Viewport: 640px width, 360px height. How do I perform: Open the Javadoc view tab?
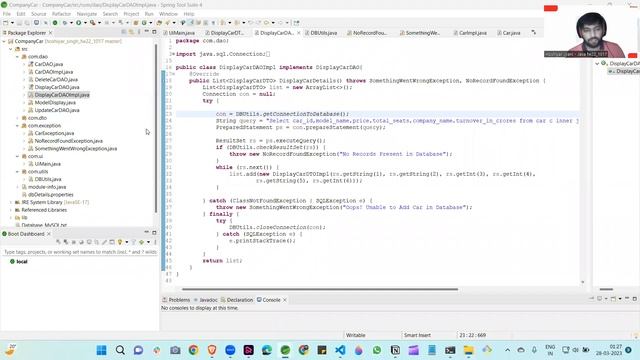coord(206,300)
